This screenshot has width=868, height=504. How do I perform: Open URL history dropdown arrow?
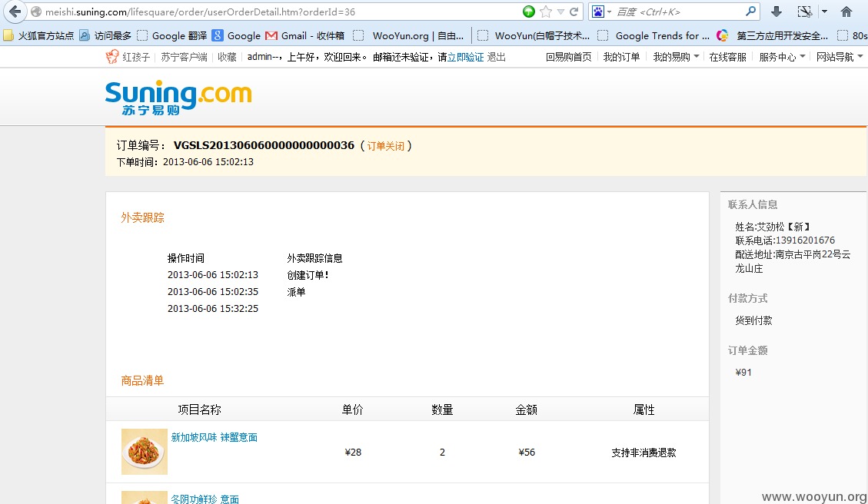tap(560, 12)
